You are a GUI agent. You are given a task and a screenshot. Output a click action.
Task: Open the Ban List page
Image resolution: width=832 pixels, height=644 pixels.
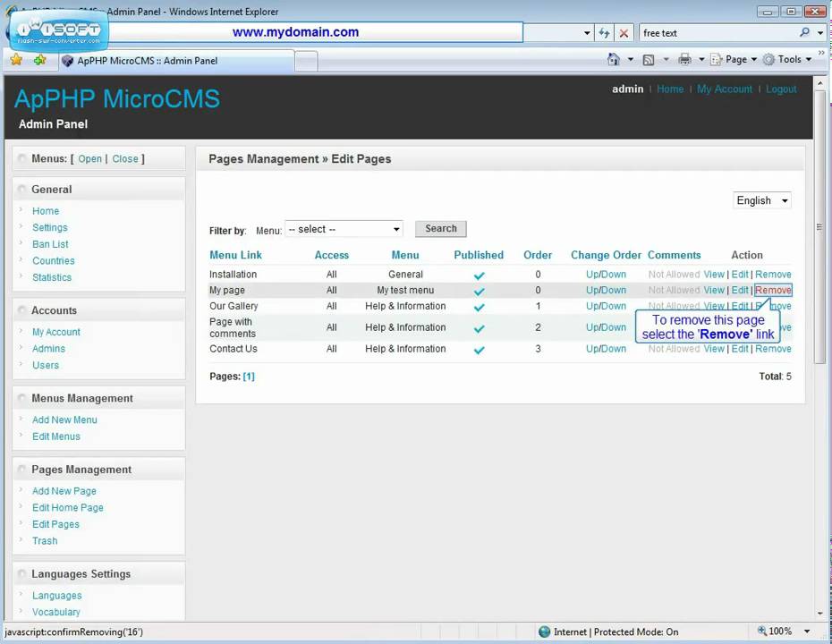click(x=50, y=244)
